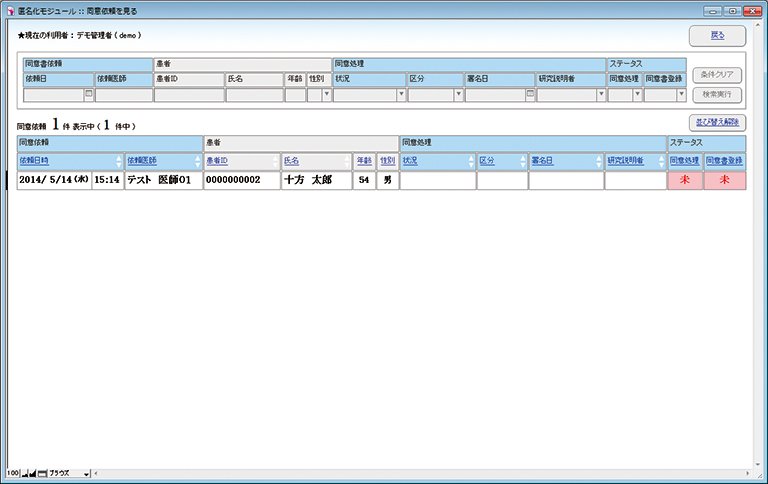Expand the 性別 filter dropdown

[x=327, y=95]
